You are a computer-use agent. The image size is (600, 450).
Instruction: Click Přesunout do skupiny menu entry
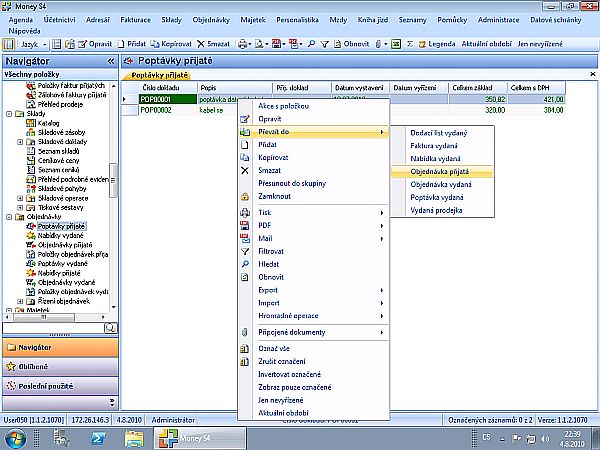point(292,183)
